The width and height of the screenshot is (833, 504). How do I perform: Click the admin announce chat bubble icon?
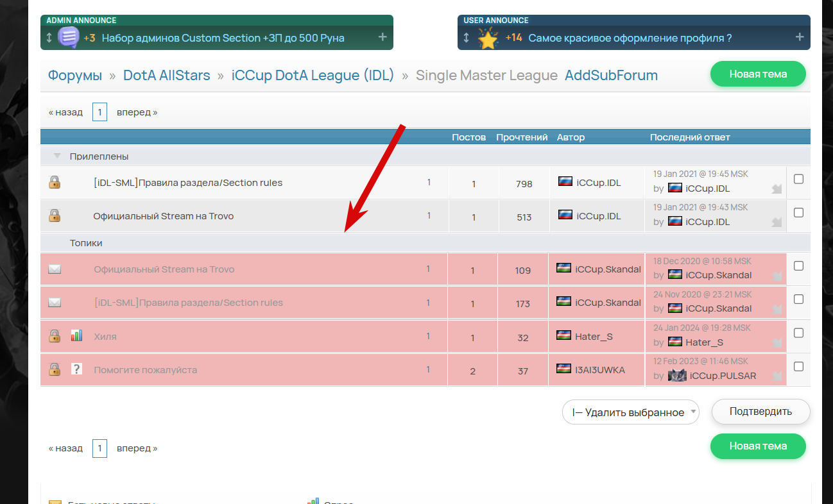point(69,37)
